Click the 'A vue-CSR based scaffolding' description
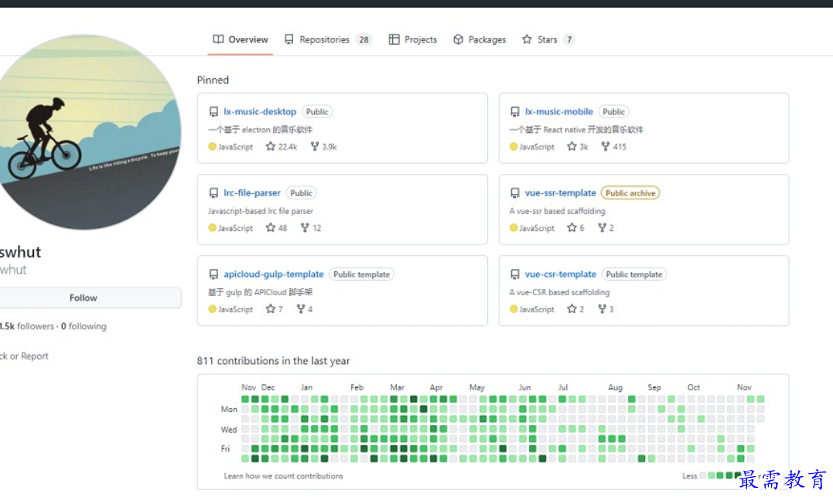 (559, 292)
